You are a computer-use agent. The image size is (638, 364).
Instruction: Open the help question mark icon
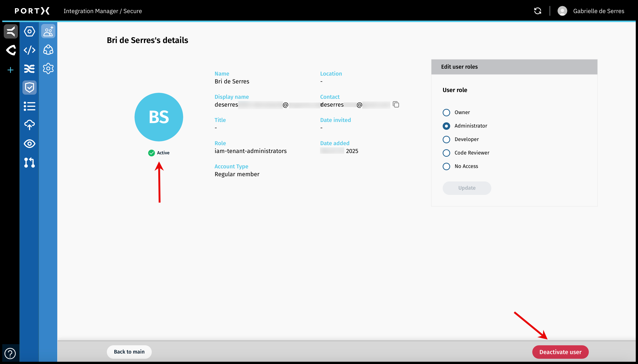(10, 353)
